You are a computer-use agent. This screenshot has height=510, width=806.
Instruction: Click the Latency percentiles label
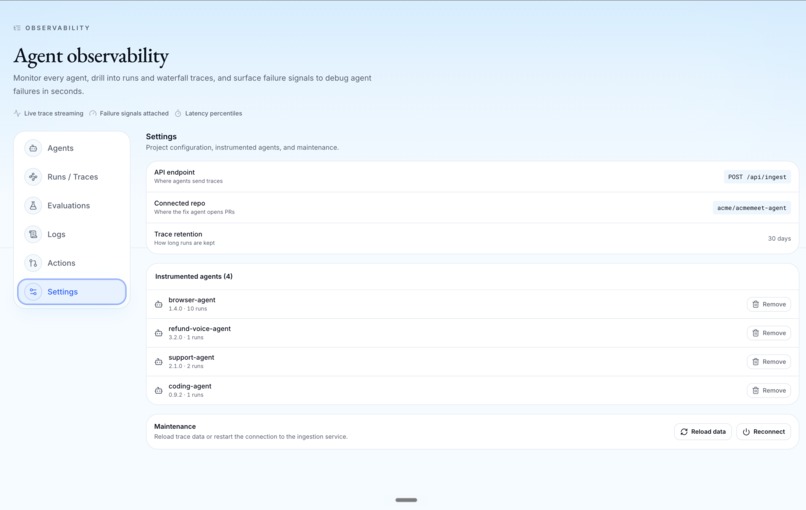213,113
